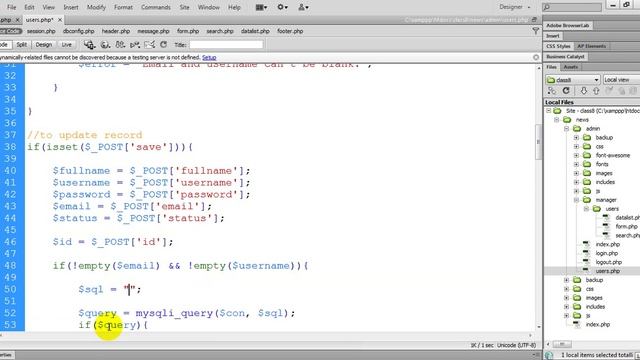Click the manager folder icon
Image resolution: width=640 pixels, height=360 pixels.
[587, 200]
